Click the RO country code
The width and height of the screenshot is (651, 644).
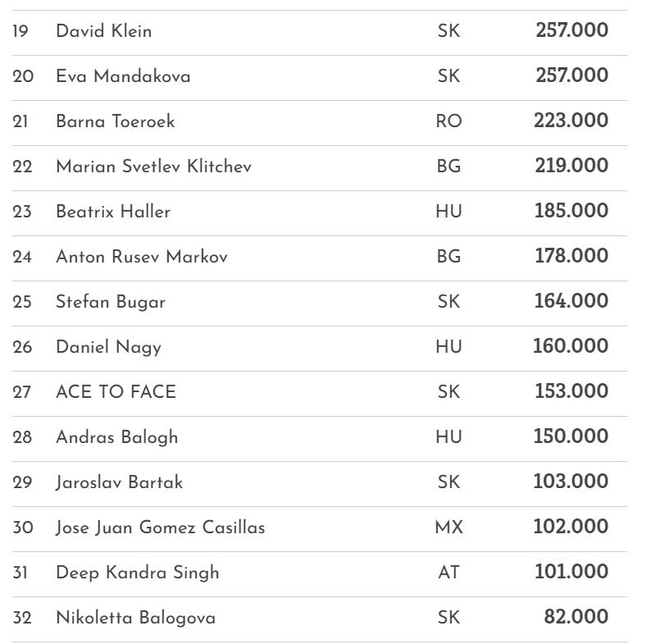coord(448,121)
